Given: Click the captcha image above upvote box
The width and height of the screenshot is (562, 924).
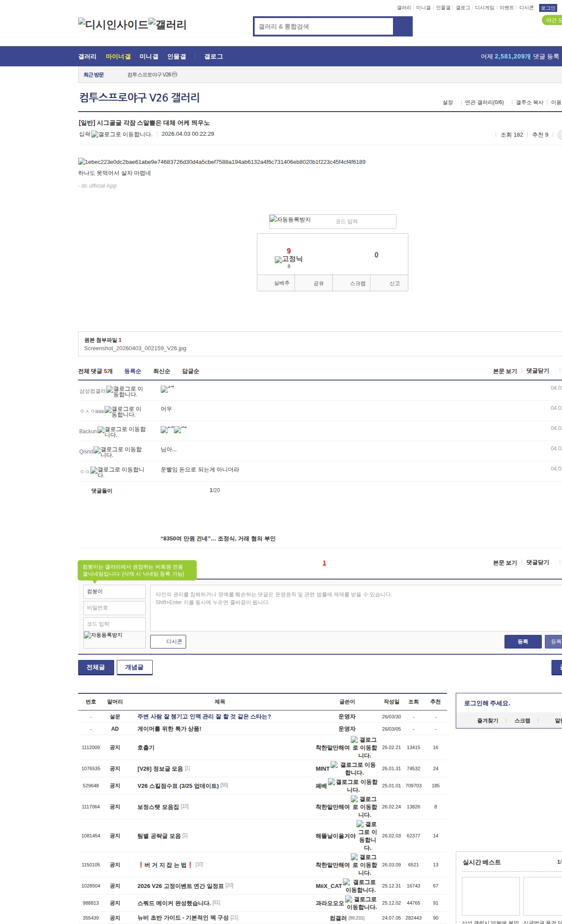Looking at the screenshot, I should (290, 220).
